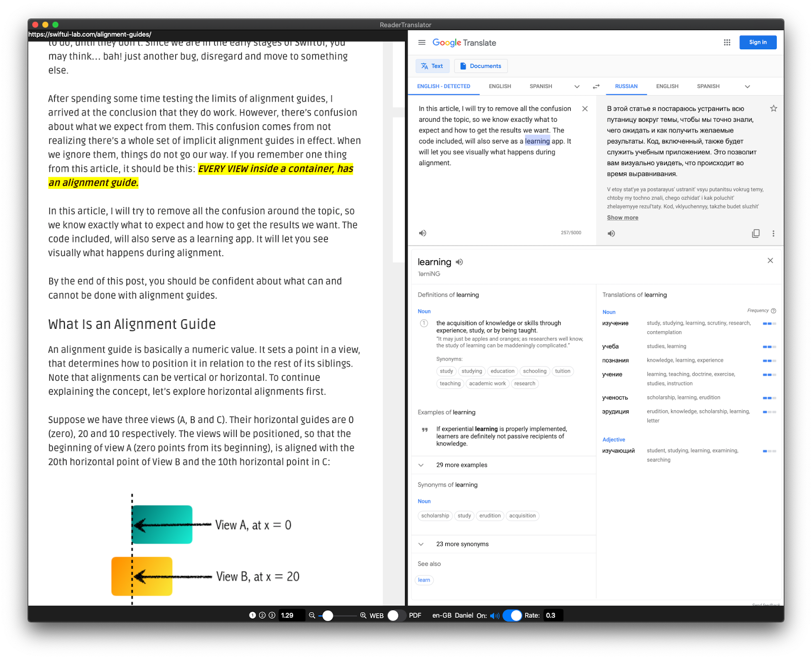Viewport: 812px width, 659px height.
Task: Click the 'What Is an Alignment Guide' heading
Action: click(132, 324)
